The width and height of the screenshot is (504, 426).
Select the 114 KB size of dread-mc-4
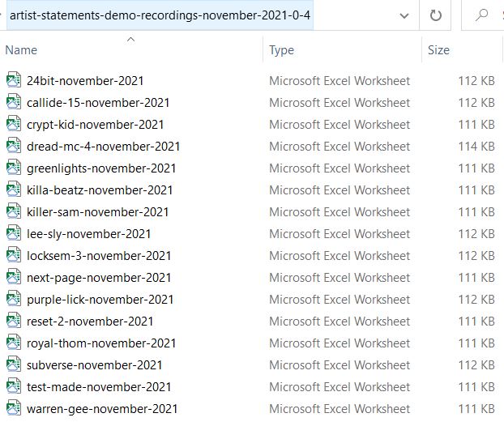point(476,147)
